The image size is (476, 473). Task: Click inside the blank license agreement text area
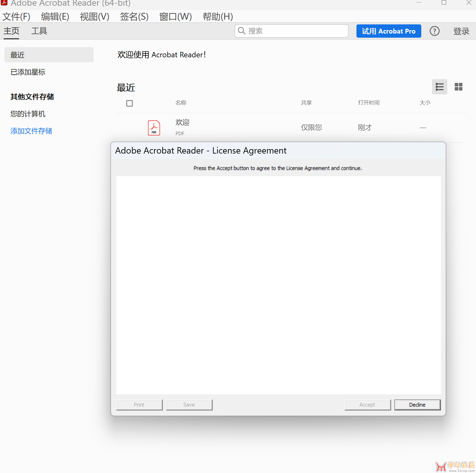[279, 285]
